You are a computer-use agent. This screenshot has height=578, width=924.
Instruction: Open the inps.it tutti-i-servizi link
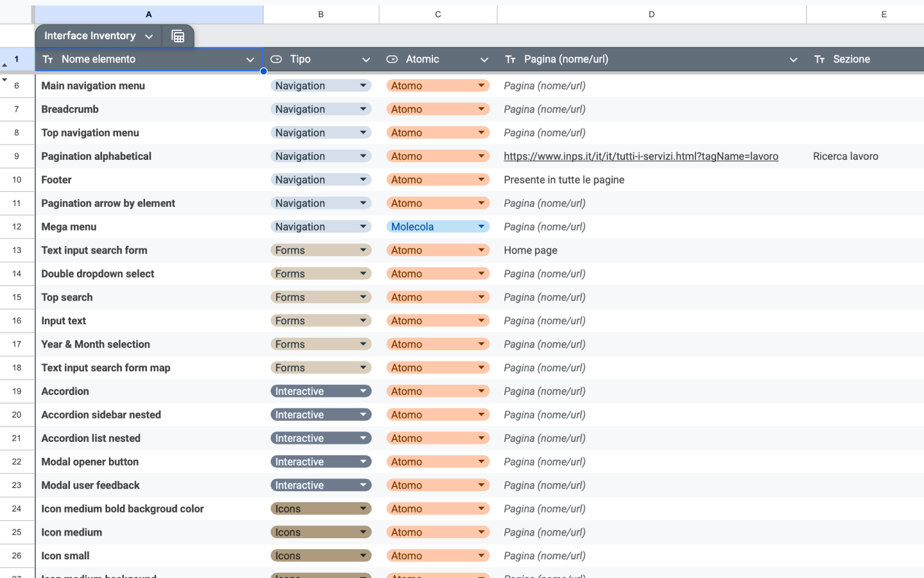click(x=641, y=156)
